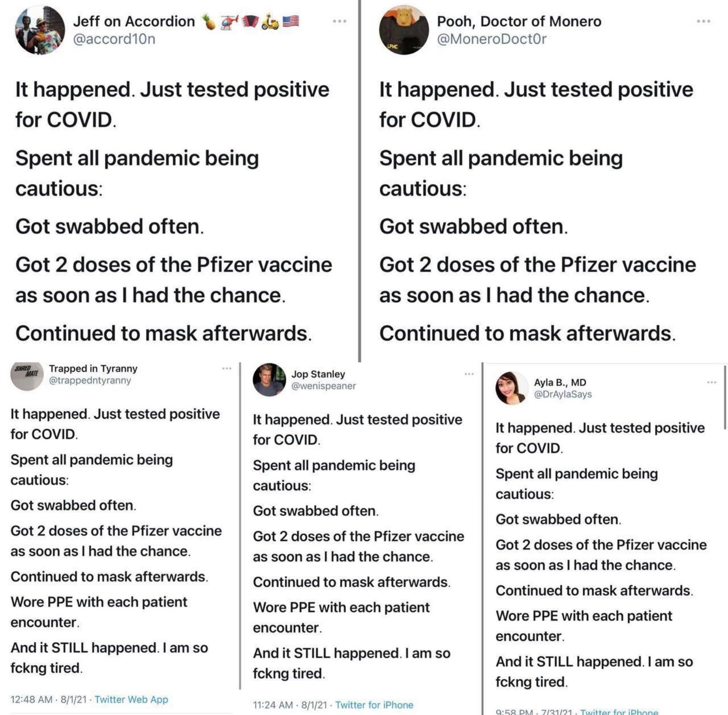Click the Twitter Web App source link
The image size is (728, 715).
click(x=131, y=699)
